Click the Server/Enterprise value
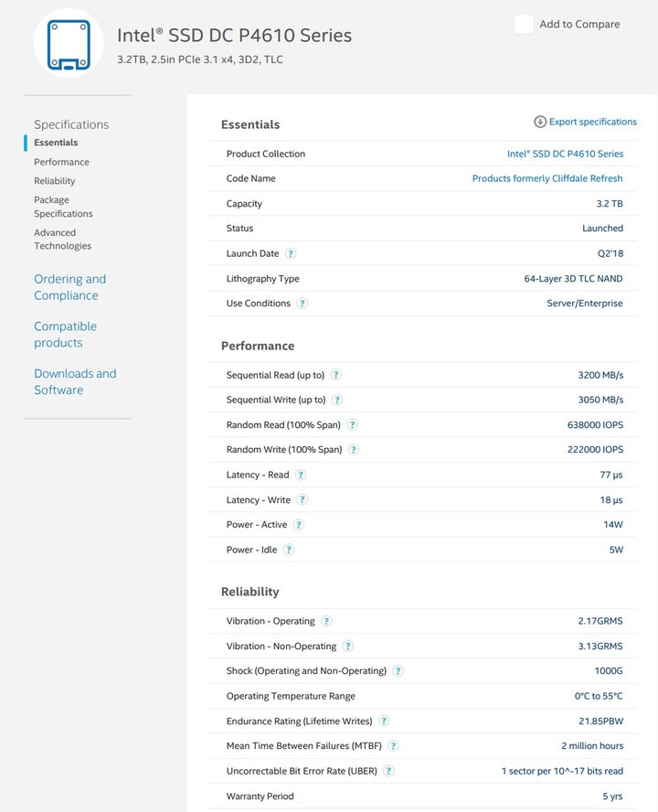 585,304
